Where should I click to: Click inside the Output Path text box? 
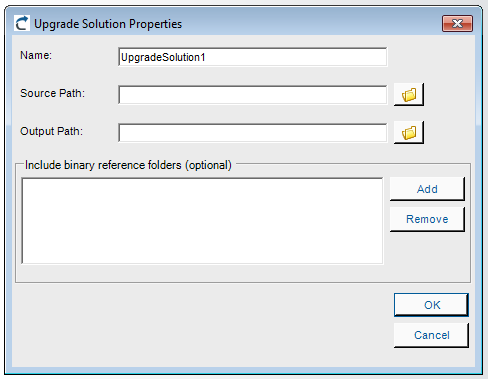pyautogui.click(x=253, y=133)
